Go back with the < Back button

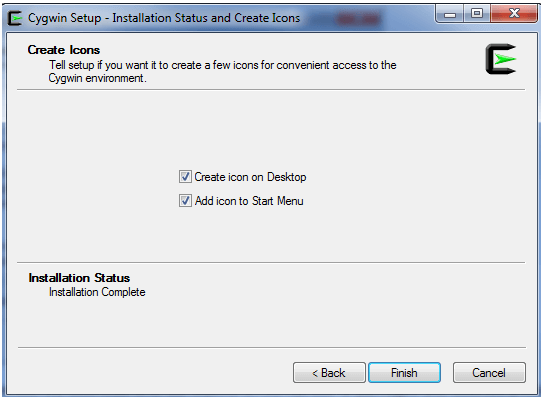click(x=329, y=373)
